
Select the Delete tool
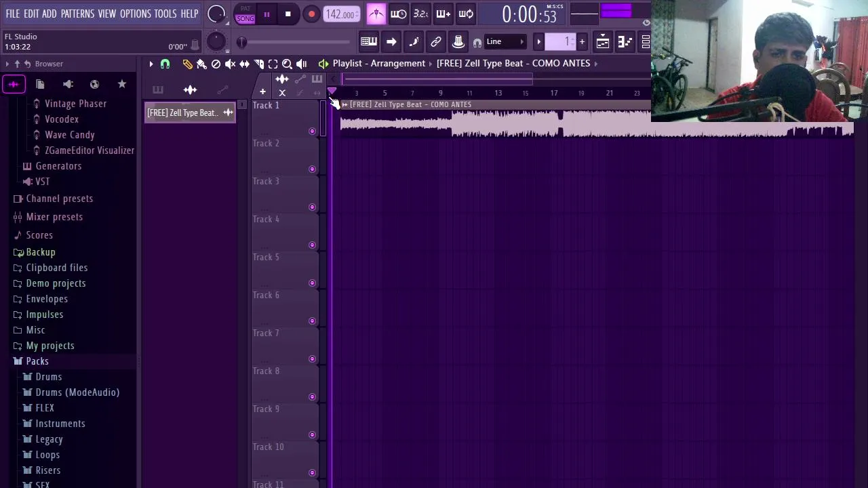(x=216, y=64)
